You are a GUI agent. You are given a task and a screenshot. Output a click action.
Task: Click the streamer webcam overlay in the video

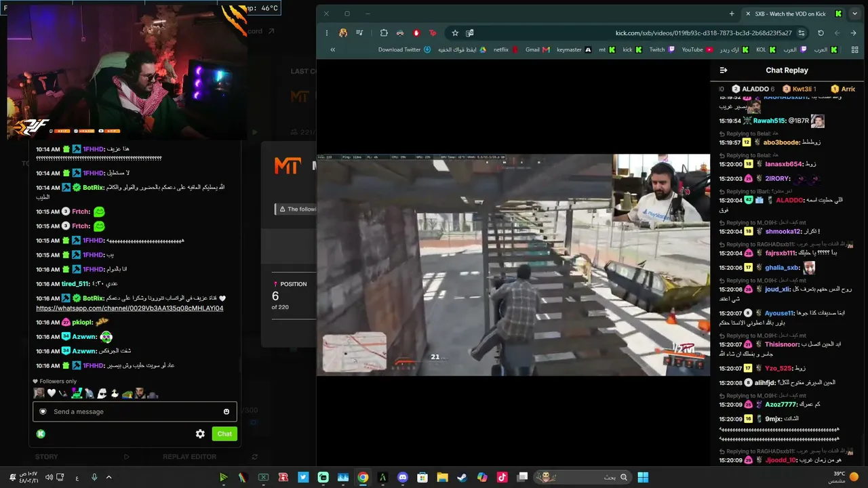pyautogui.click(x=661, y=188)
